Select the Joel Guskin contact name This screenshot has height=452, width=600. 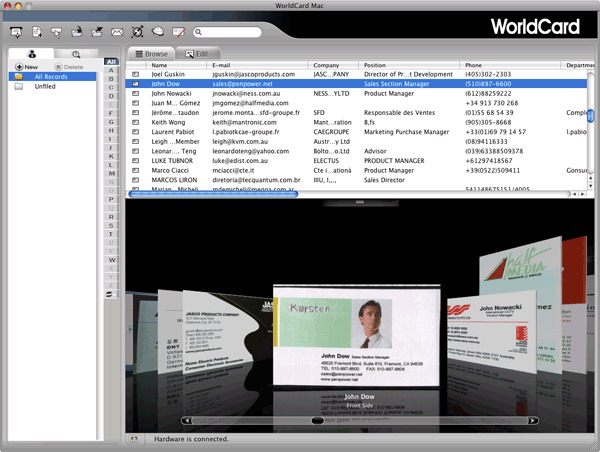coord(168,74)
